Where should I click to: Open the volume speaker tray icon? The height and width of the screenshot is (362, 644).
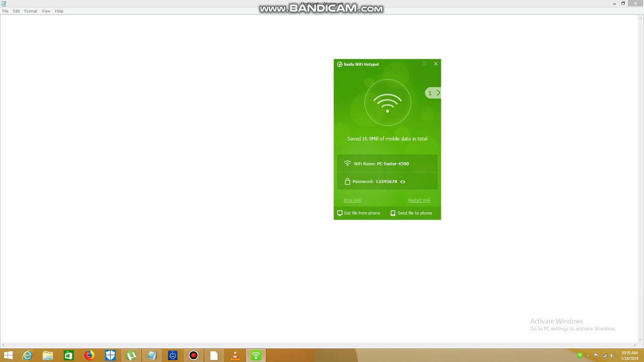612,355
